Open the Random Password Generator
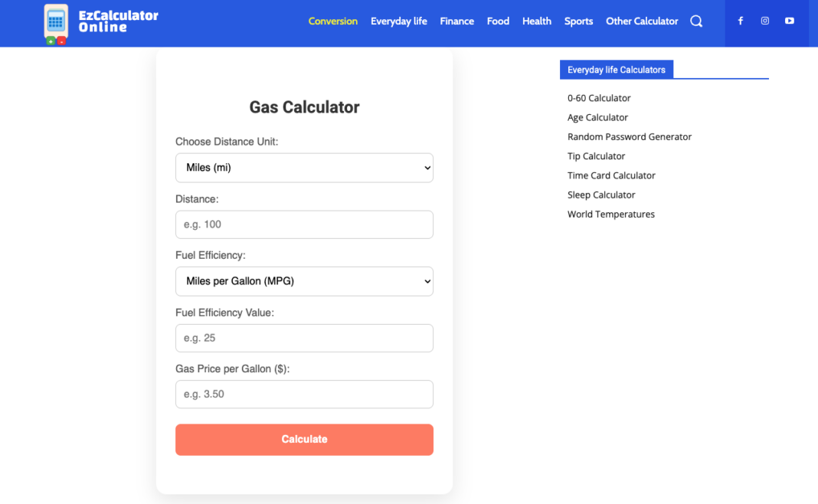 [630, 136]
